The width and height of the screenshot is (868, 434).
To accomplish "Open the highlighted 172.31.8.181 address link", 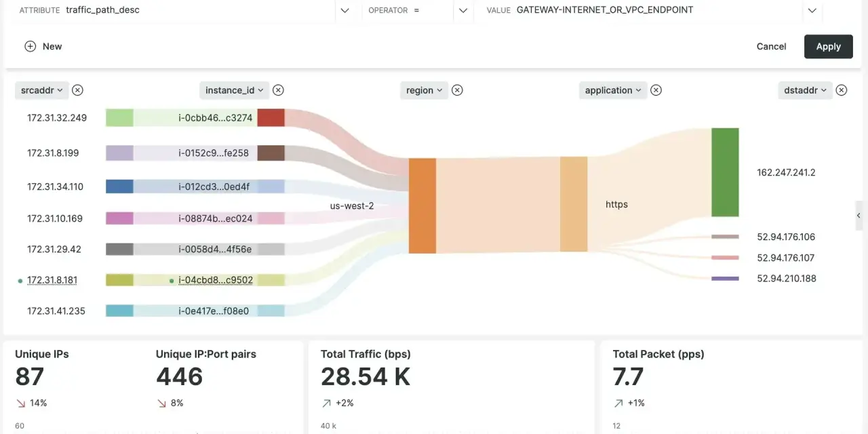I will coord(52,279).
